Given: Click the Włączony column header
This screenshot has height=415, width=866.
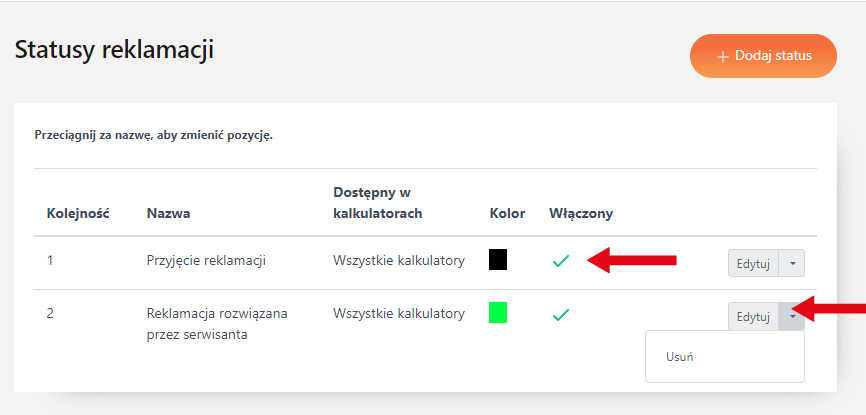Looking at the screenshot, I should tap(581, 213).
